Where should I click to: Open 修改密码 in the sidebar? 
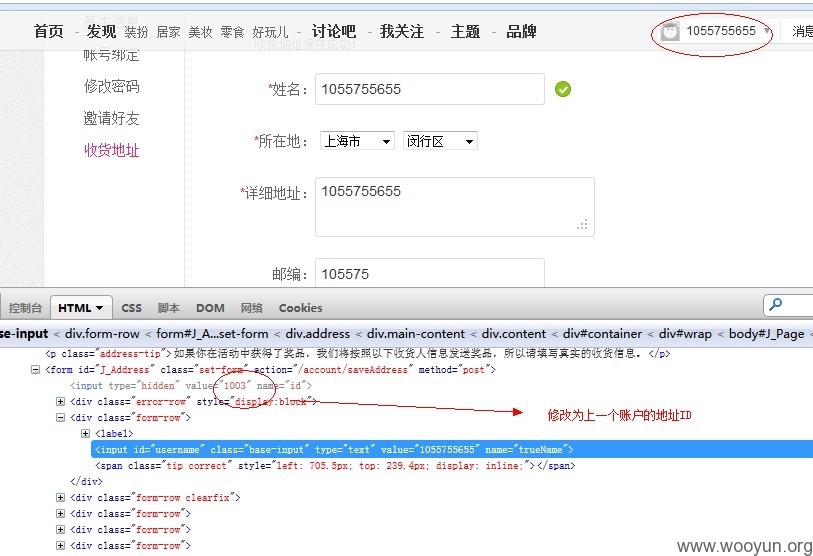click(111, 86)
